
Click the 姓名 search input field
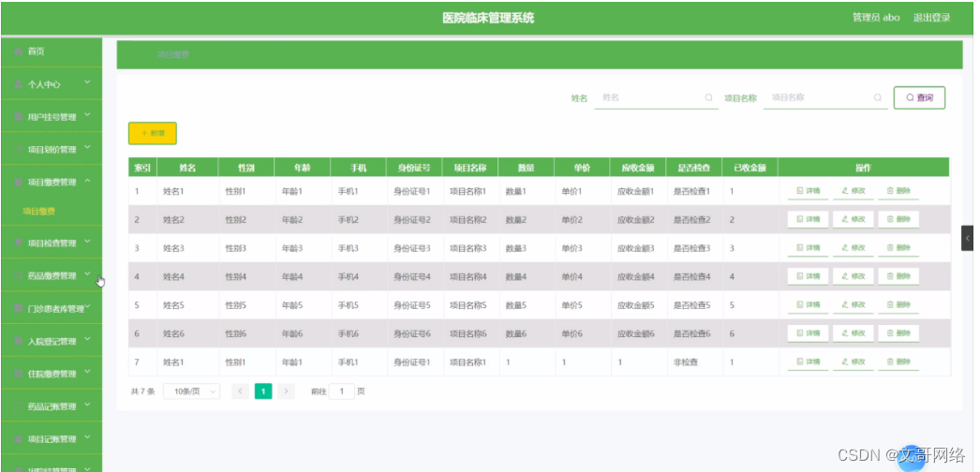coord(656,98)
